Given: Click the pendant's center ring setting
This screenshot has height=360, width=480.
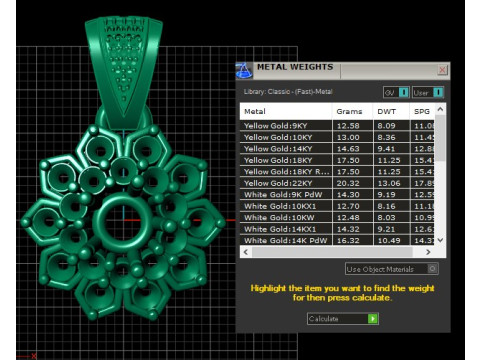Looking at the screenshot, I should (x=123, y=221).
